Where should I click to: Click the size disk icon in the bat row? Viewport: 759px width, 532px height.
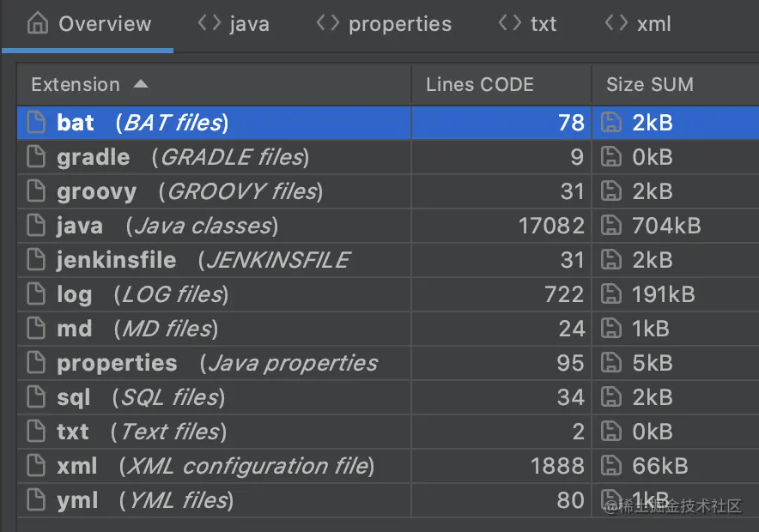tap(610, 122)
